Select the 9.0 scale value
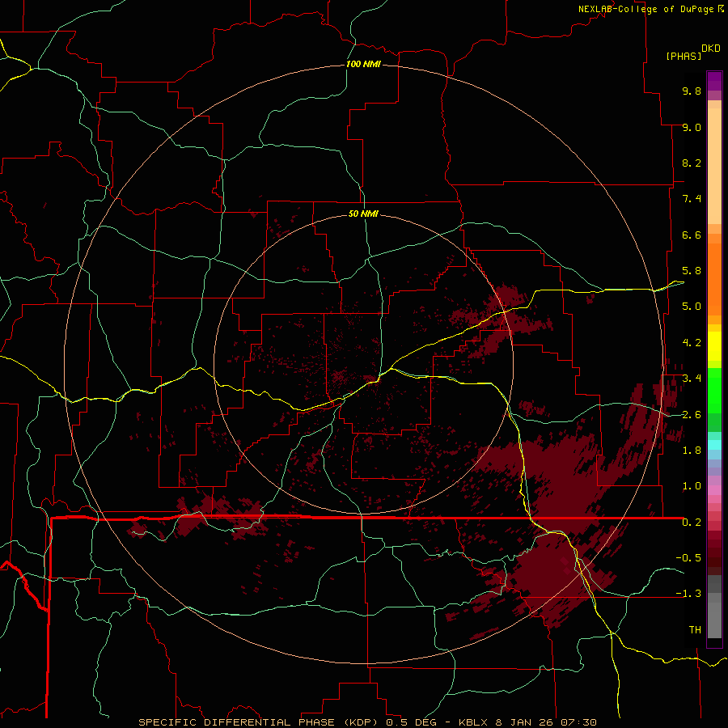728x728 pixels. (692, 127)
